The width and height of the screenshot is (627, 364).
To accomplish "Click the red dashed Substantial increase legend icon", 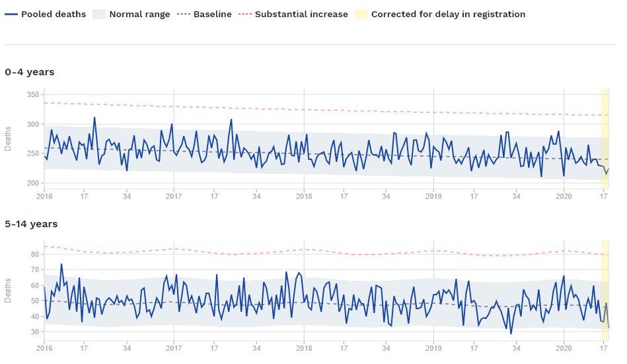I will click(245, 14).
